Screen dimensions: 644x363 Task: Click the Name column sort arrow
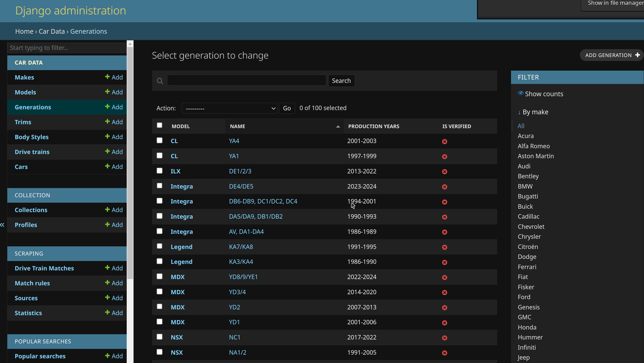click(x=338, y=127)
